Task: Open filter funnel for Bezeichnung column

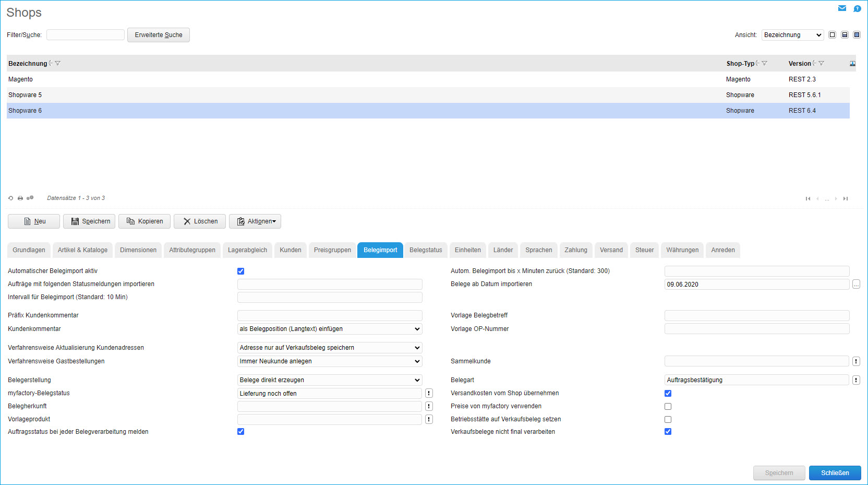Action: tap(58, 63)
